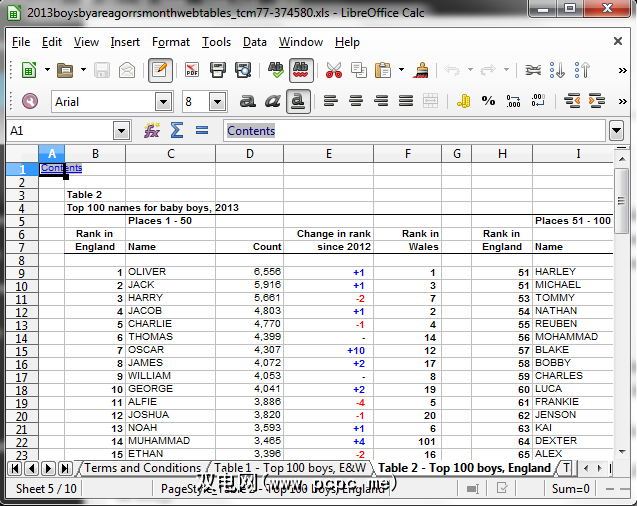Click the Export as PDF icon
Image resolution: width=637 pixels, height=506 pixels.
pyautogui.click(x=191, y=70)
